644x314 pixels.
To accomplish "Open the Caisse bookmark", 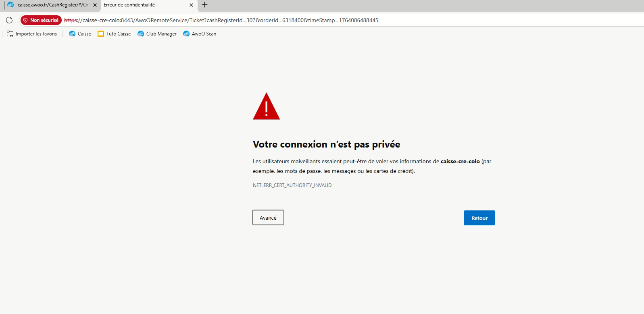I will pos(80,34).
